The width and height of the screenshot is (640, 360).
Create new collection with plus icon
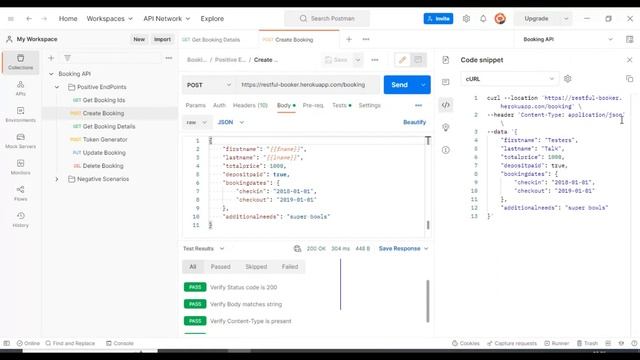[x=51, y=58]
